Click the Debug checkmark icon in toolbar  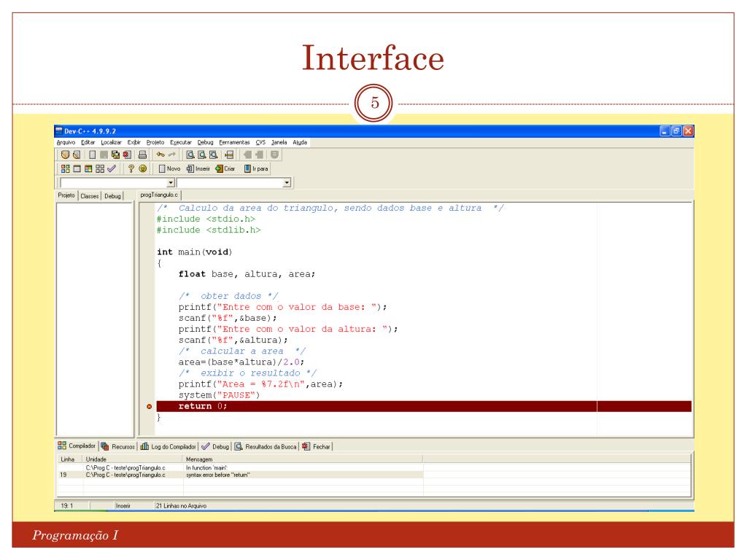click(x=112, y=168)
